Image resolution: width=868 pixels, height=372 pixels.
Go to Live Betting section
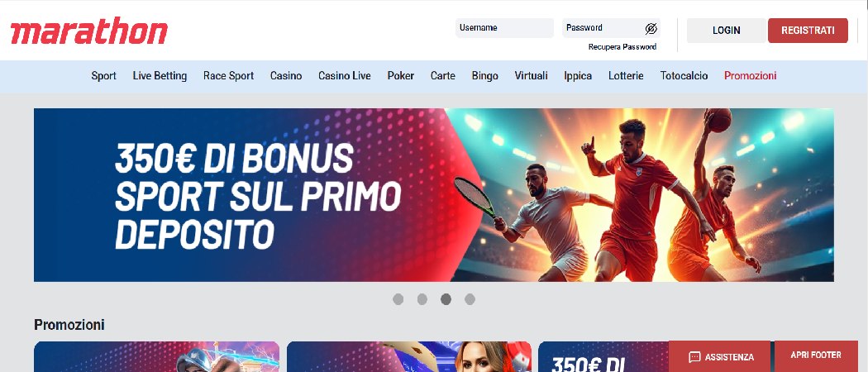click(x=160, y=76)
